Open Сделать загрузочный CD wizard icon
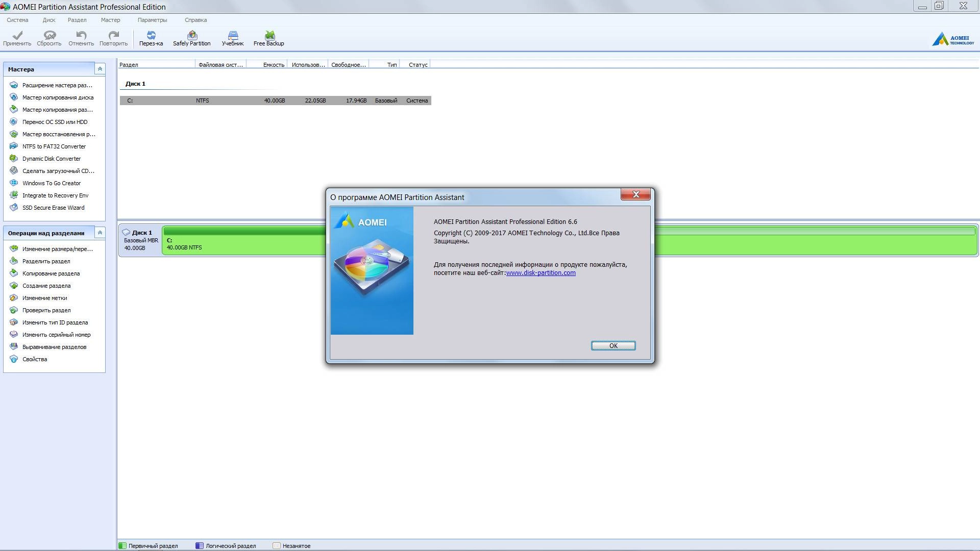 click(14, 171)
